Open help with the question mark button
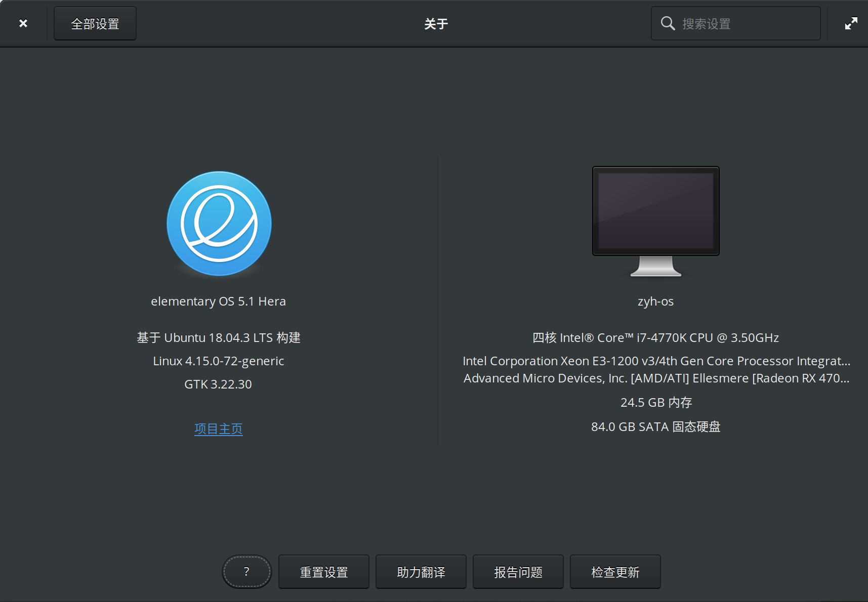 coord(247,572)
